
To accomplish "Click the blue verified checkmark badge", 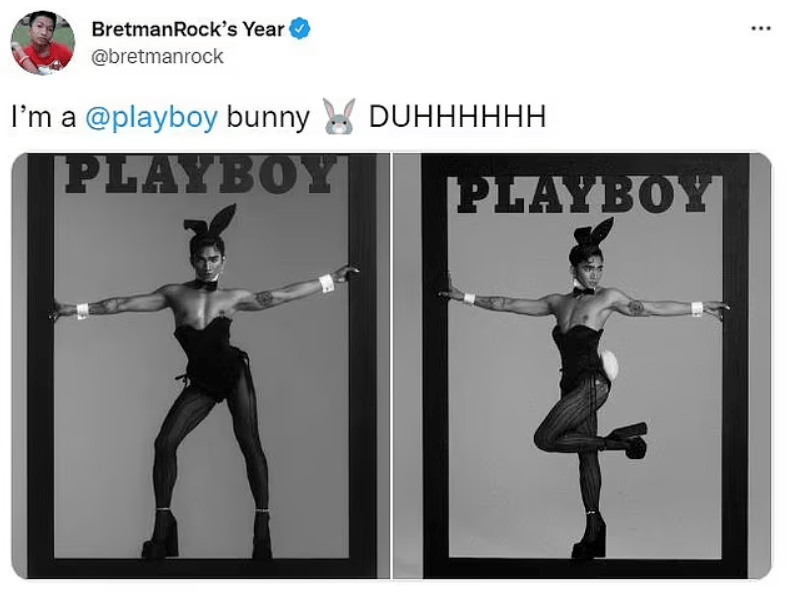I will [300, 29].
